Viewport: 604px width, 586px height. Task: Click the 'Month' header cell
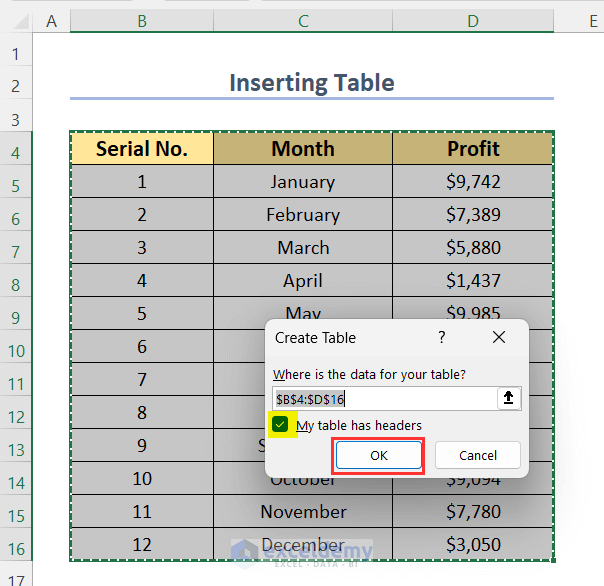tap(303, 149)
